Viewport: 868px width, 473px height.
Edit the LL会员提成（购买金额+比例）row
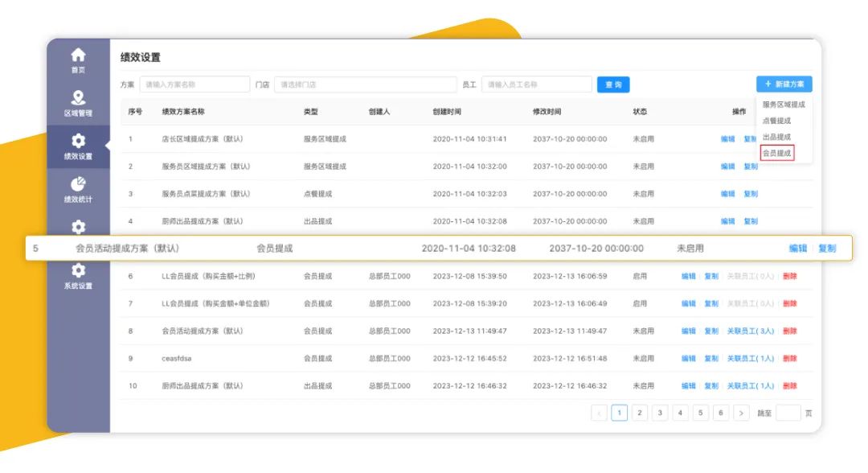click(688, 276)
